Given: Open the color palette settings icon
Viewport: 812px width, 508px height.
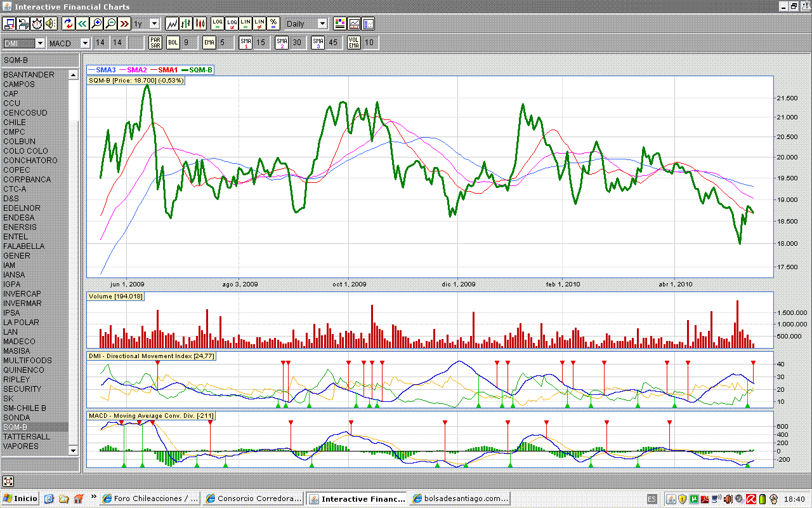Looking at the screenshot, I should (340, 23).
